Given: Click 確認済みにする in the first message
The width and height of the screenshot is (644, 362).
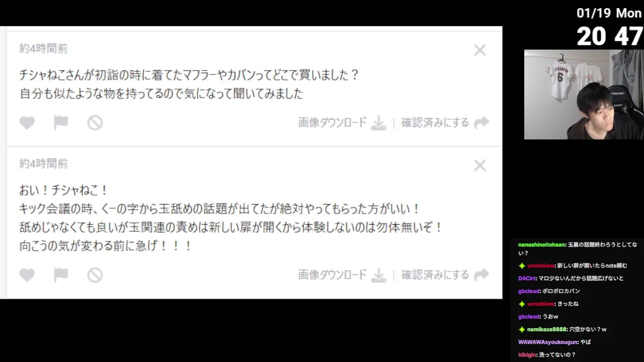Looking at the screenshot, I should coord(435,123).
